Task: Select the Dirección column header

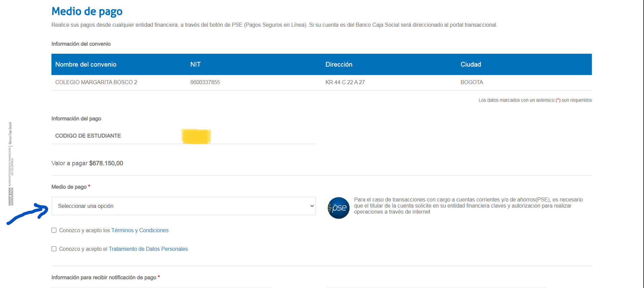Action: click(x=339, y=64)
